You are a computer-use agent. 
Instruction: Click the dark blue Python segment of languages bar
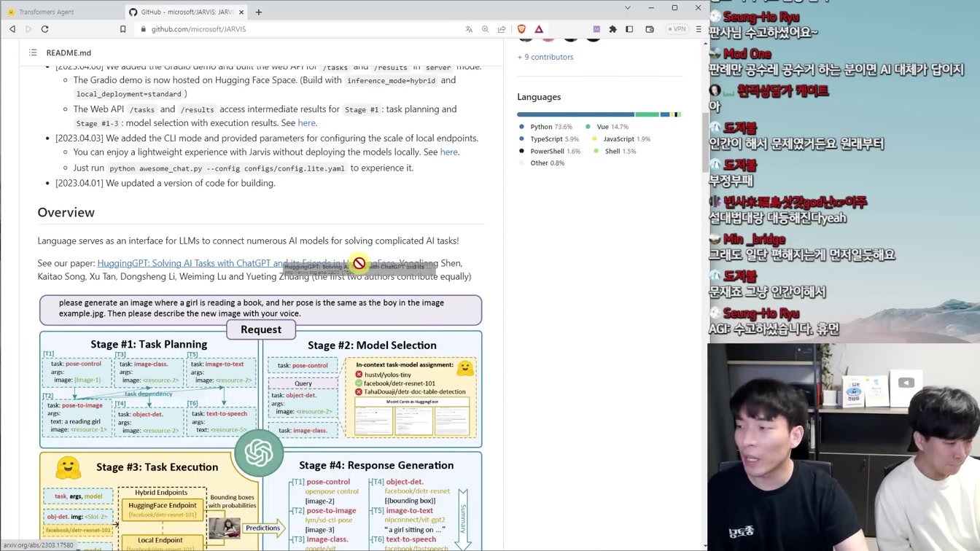(576, 114)
